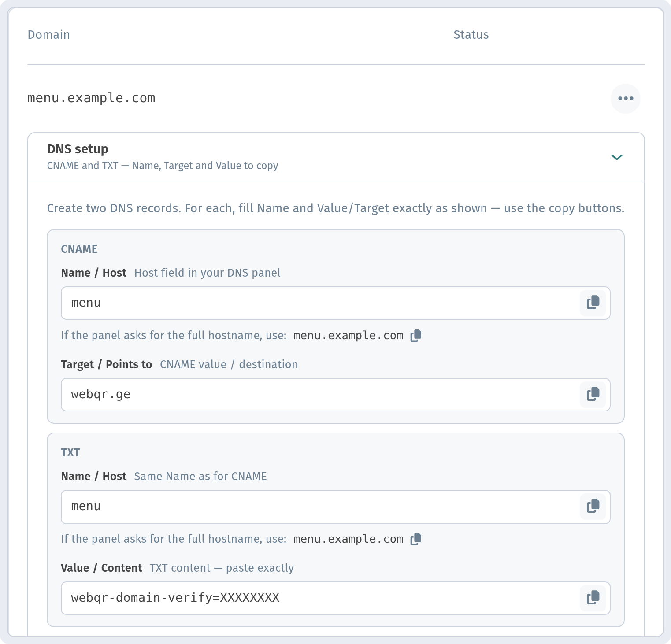Click 'CNAME value / destination' hint text
This screenshot has width=671, height=644.
[x=229, y=364]
